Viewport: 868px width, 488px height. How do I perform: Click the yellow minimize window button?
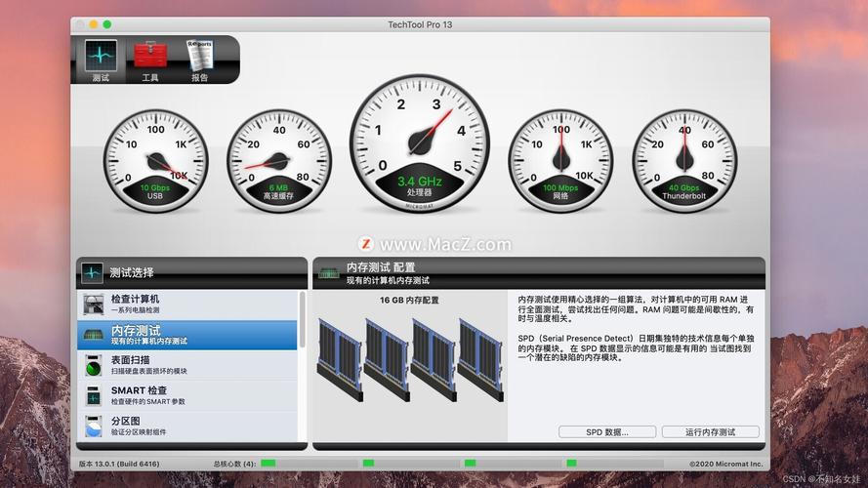[94, 24]
